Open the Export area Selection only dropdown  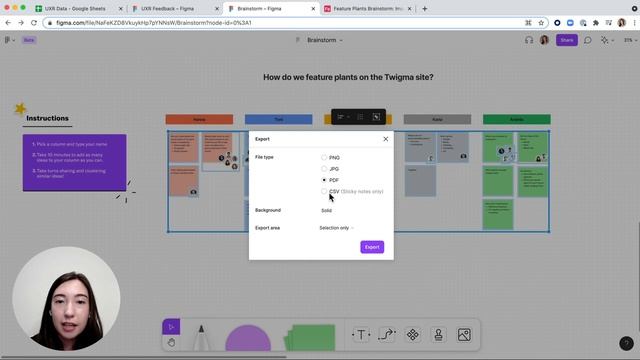point(336,228)
